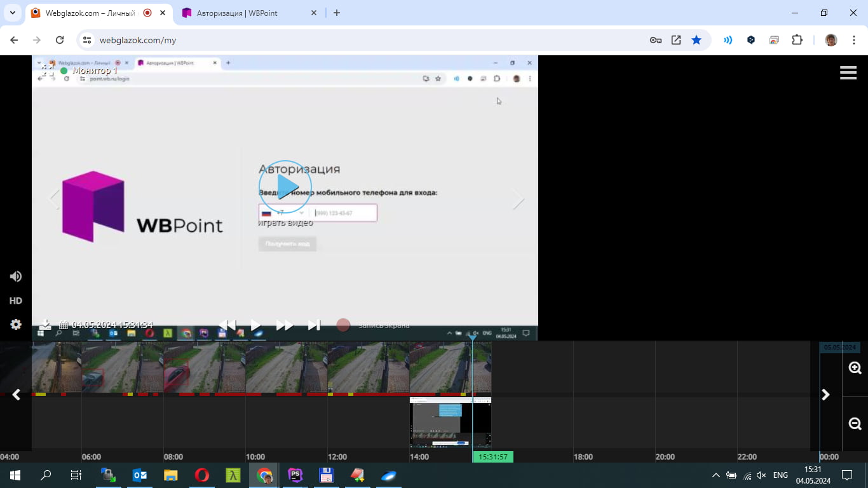Download the recording using the download icon
This screenshot has height=488, width=868.
[x=46, y=325]
